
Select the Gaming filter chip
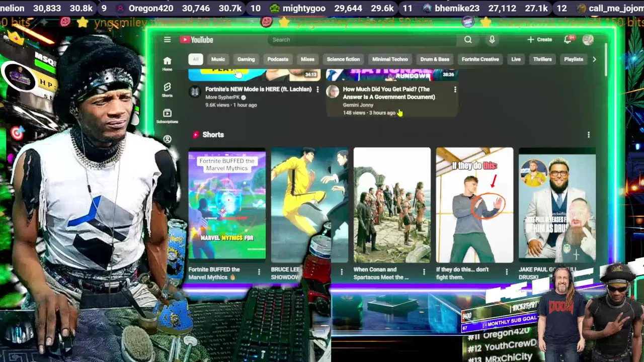pyautogui.click(x=246, y=59)
